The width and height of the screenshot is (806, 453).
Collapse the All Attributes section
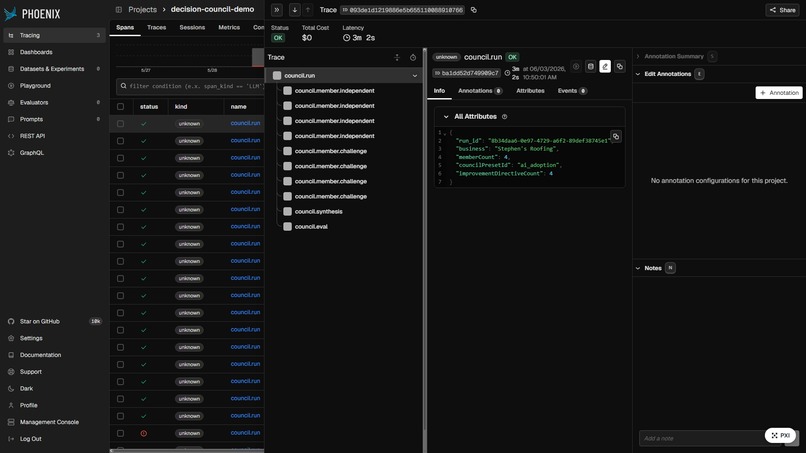click(x=446, y=117)
